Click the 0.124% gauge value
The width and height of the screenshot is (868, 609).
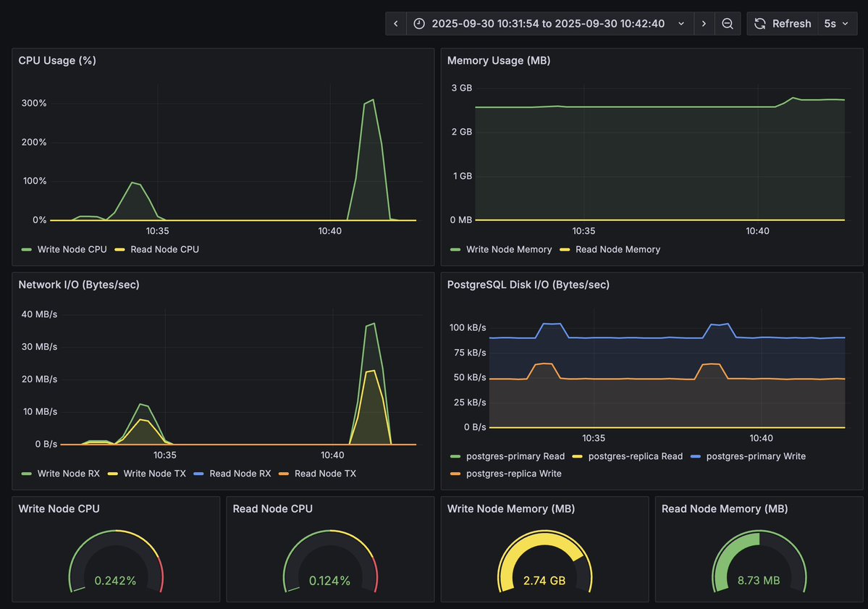[x=329, y=581]
